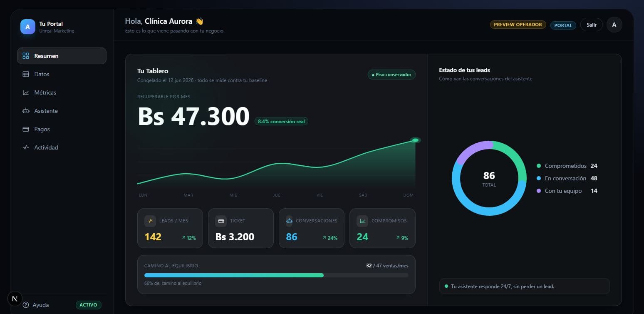Open the Pagos section
The height and width of the screenshot is (314, 644).
tap(62, 129)
